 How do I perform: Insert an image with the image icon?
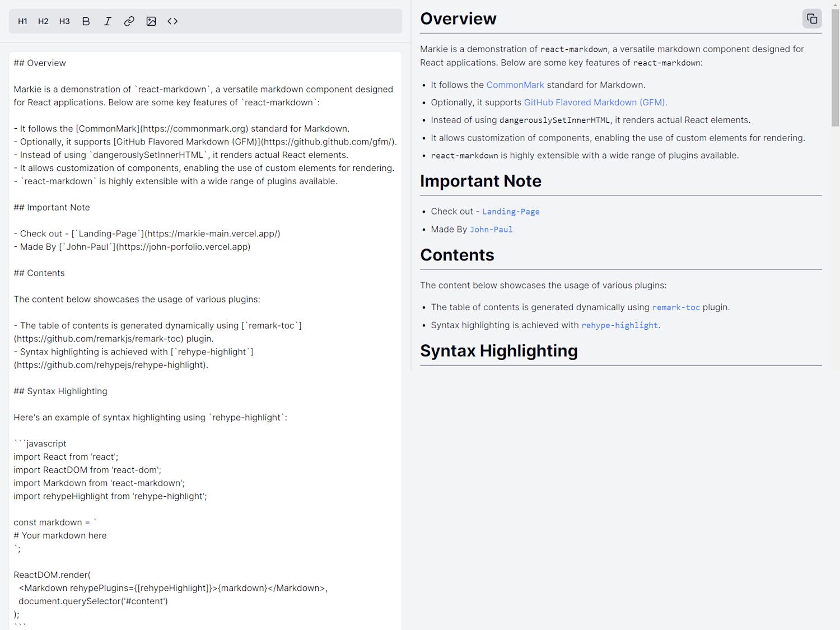point(151,21)
